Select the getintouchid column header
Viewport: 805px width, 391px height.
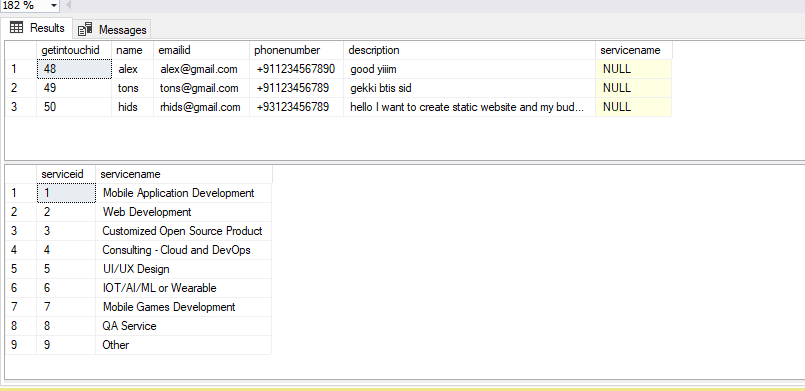click(x=74, y=50)
